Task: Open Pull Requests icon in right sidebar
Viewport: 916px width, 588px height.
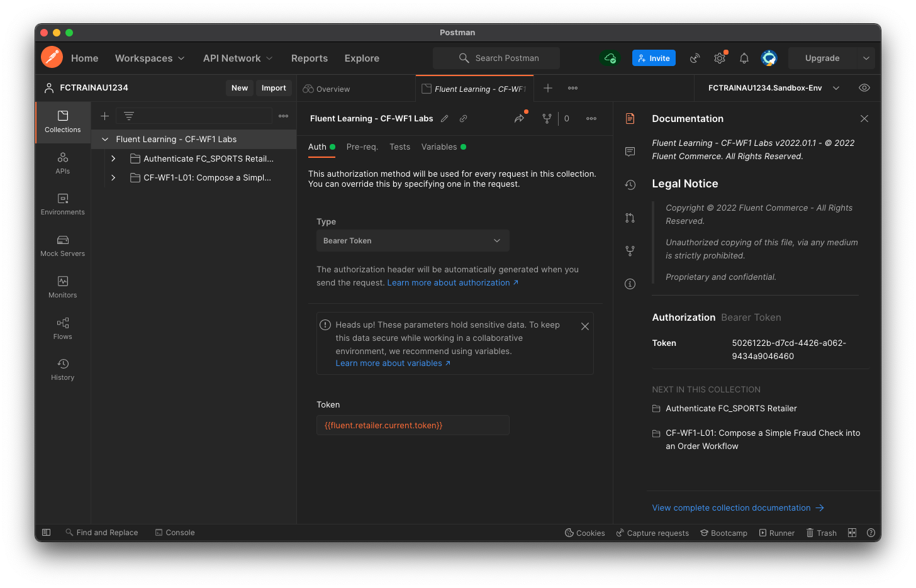Action: (630, 218)
